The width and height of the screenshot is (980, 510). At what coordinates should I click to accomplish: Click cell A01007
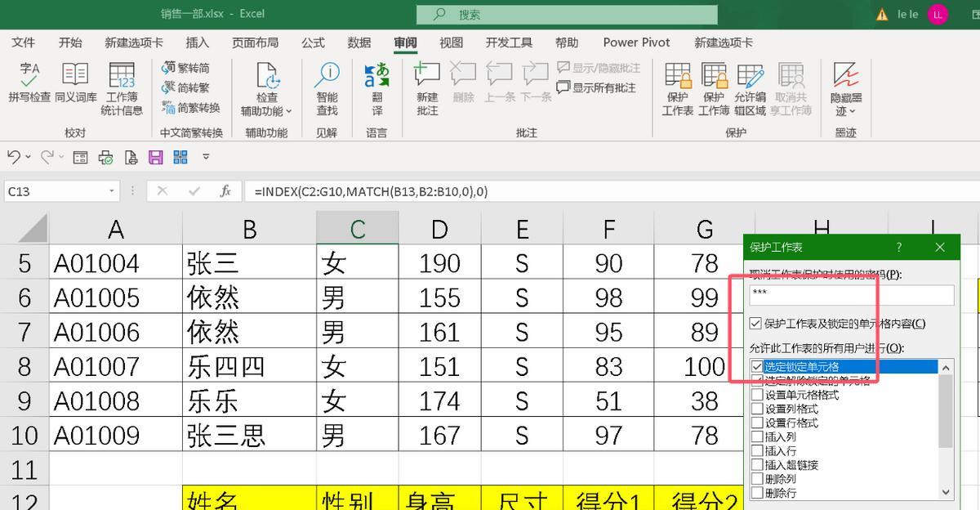(x=115, y=366)
